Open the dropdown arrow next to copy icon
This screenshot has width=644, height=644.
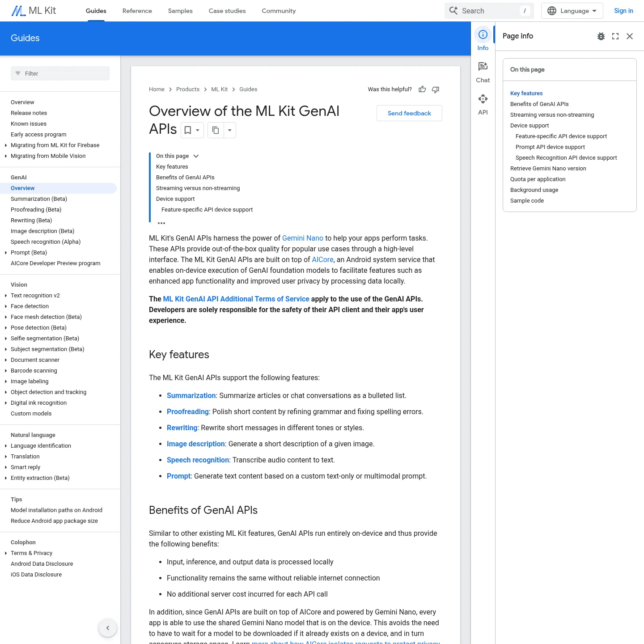(x=229, y=130)
